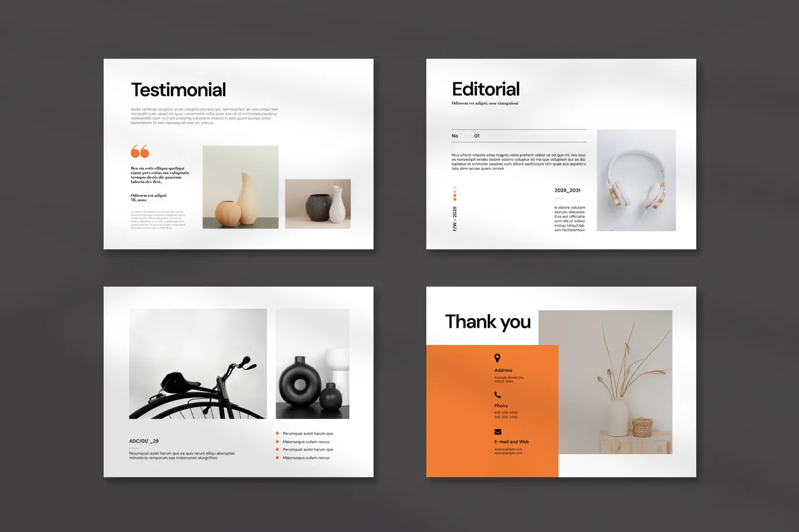Select the Testimonial slide heading
This screenshot has width=799, height=532.
[x=178, y=90]
